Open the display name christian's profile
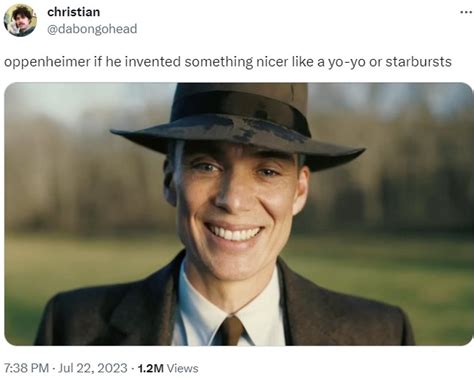Viewport: 474px width, 379px height. [74, 12]
